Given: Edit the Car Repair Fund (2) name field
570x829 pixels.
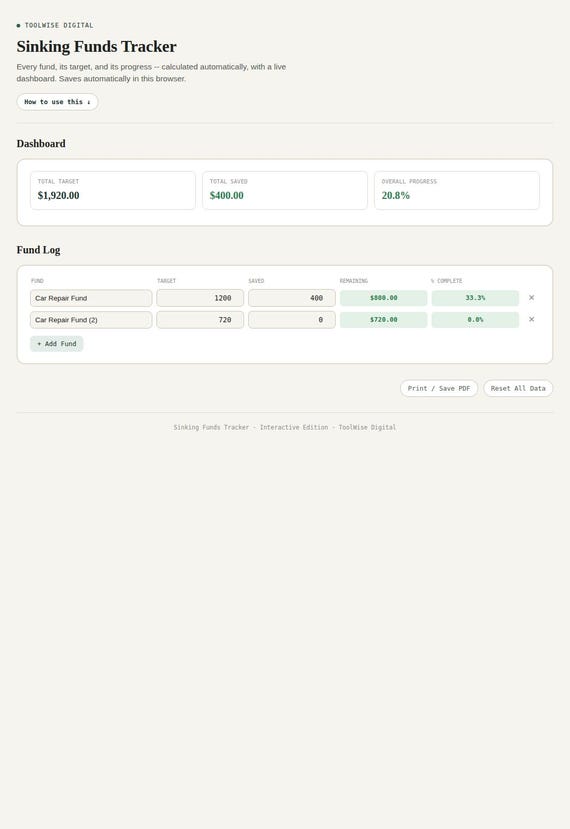Looking at the screenshot, I should [91, 320].
